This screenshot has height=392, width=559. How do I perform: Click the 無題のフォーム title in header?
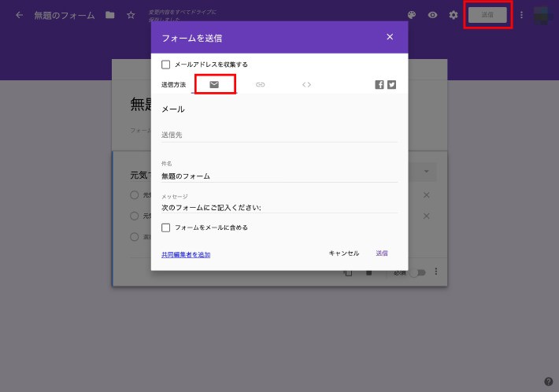point(65,15)
